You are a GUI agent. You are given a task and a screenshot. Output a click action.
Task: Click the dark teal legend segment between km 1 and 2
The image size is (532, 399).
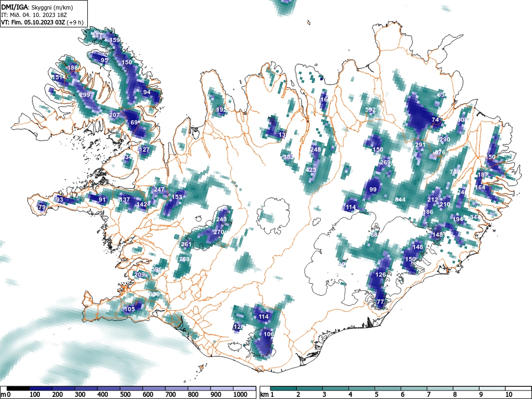pyautogui.click(x=284, y=388)
